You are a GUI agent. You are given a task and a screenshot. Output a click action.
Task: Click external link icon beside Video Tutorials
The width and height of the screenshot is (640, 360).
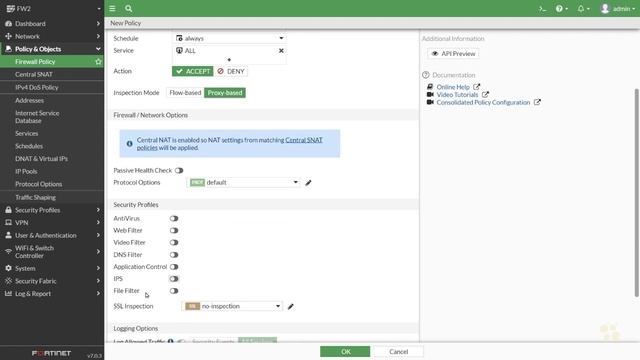[485, 95]
